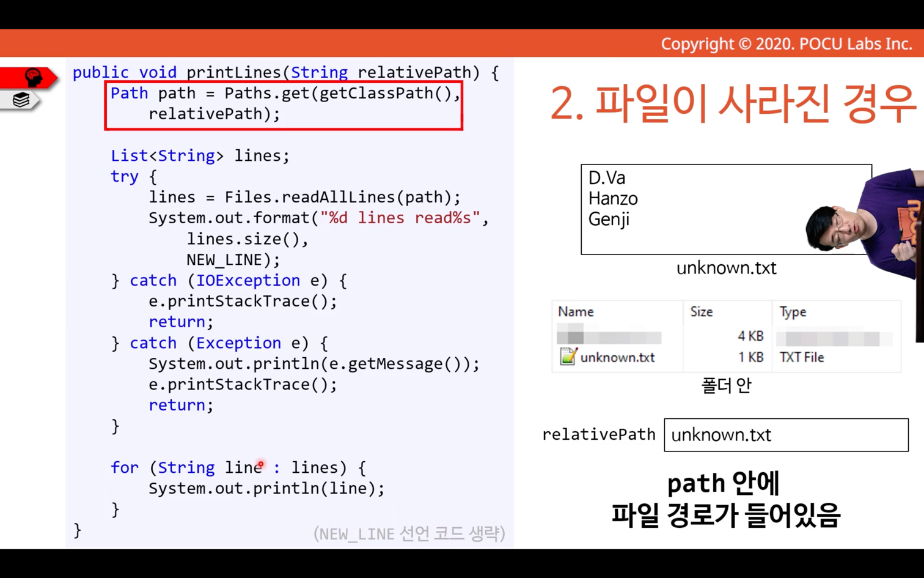Click the for (String line : lines) line

coord(238,467)
